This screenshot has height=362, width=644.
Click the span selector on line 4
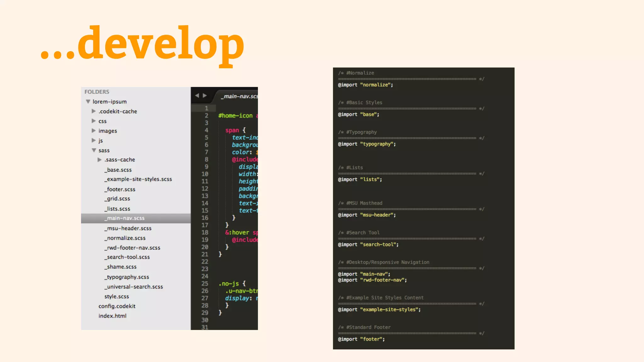pyautogui.click(x=232, y=130)
